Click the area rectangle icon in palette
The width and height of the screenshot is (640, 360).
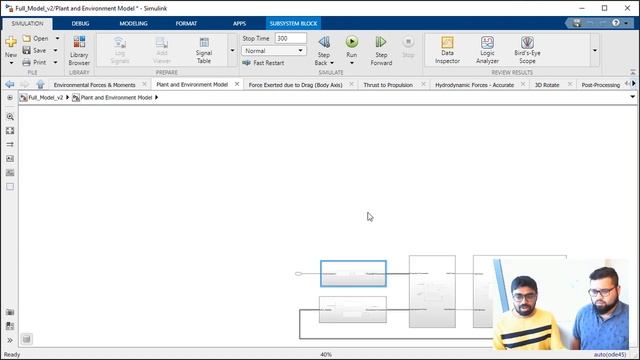[x=10, y=187]
